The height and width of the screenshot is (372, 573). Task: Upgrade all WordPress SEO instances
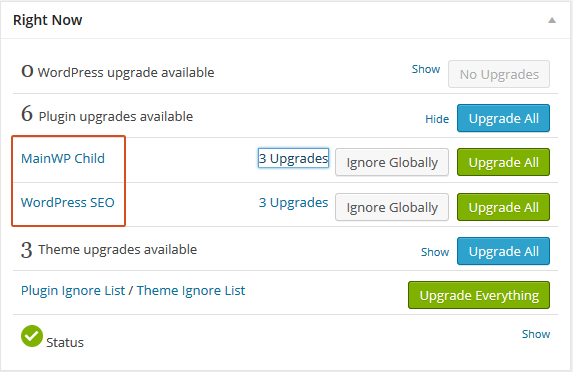(x=503, y=207)
